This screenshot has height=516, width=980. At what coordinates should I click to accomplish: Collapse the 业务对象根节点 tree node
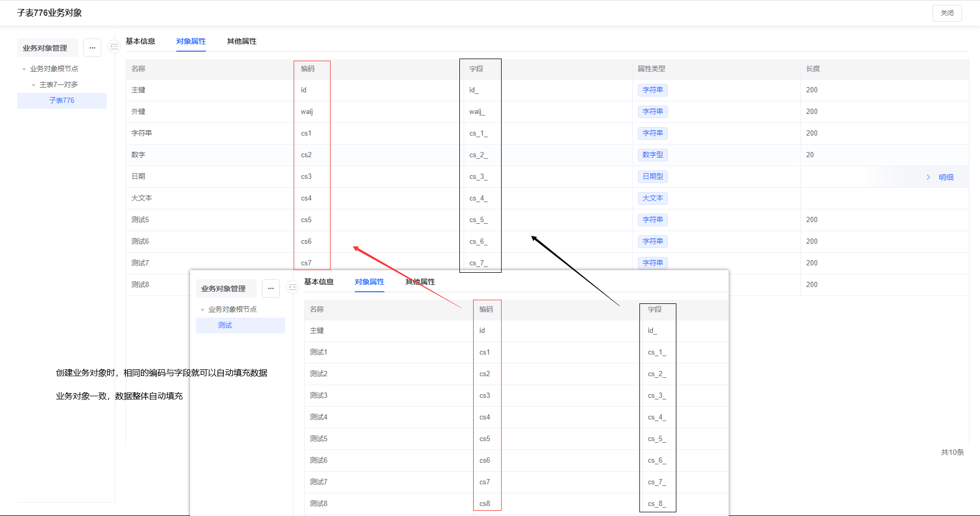[x=24, y=69]
